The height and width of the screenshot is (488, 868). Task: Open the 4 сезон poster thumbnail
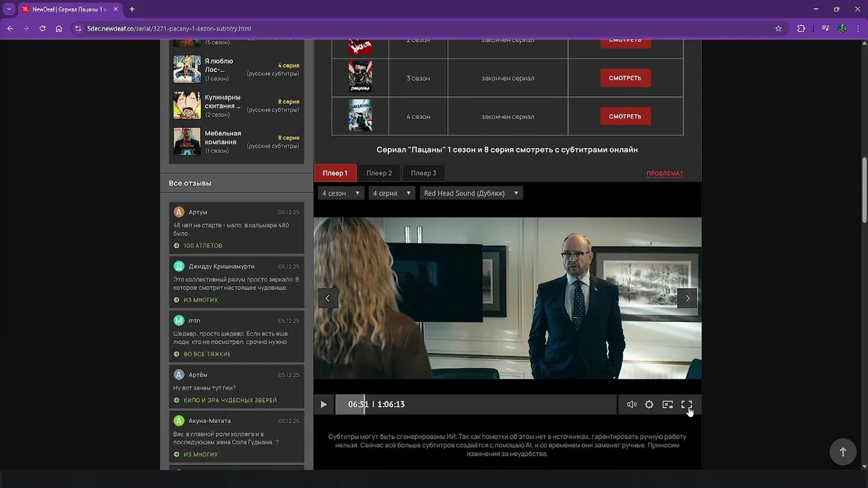tap(360, 115)
